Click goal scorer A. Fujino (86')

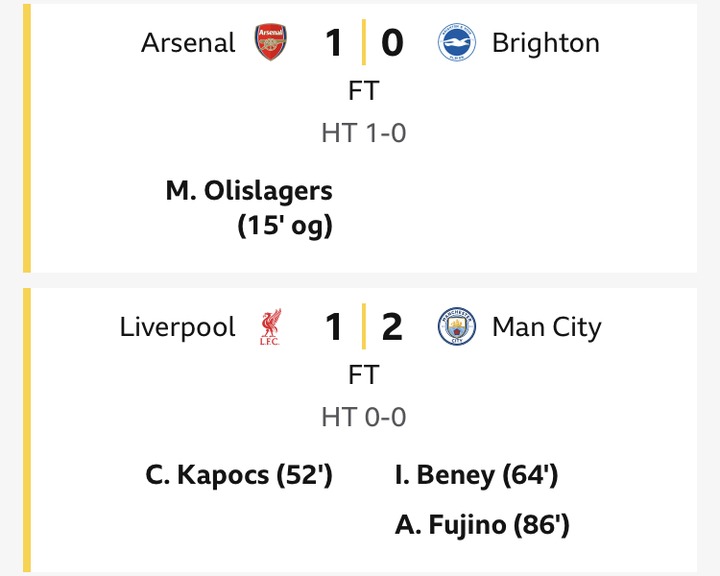pyautogui.click(x=482, y=525)
